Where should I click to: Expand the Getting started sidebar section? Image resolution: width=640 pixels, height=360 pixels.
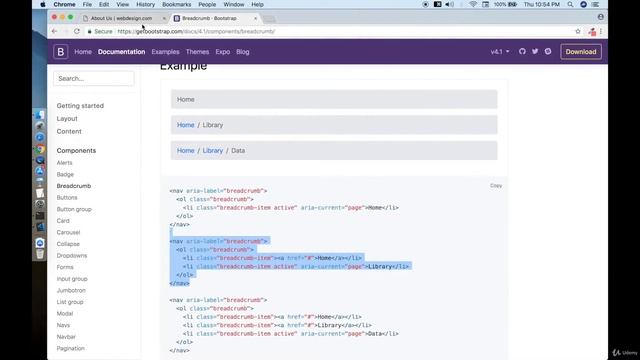click(80, 106)
